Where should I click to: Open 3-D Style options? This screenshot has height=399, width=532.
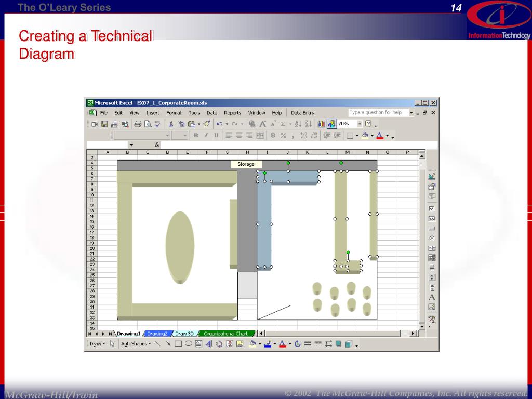[349, 344]
